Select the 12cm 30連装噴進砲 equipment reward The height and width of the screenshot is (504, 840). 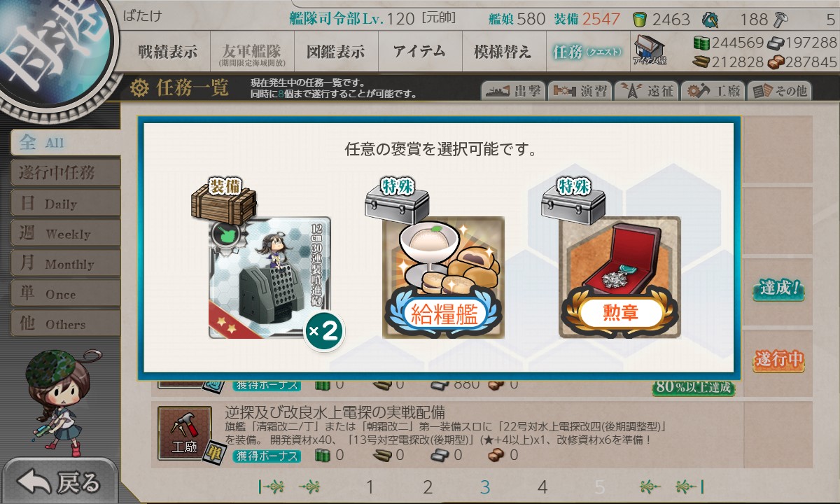tap(269, 278)
